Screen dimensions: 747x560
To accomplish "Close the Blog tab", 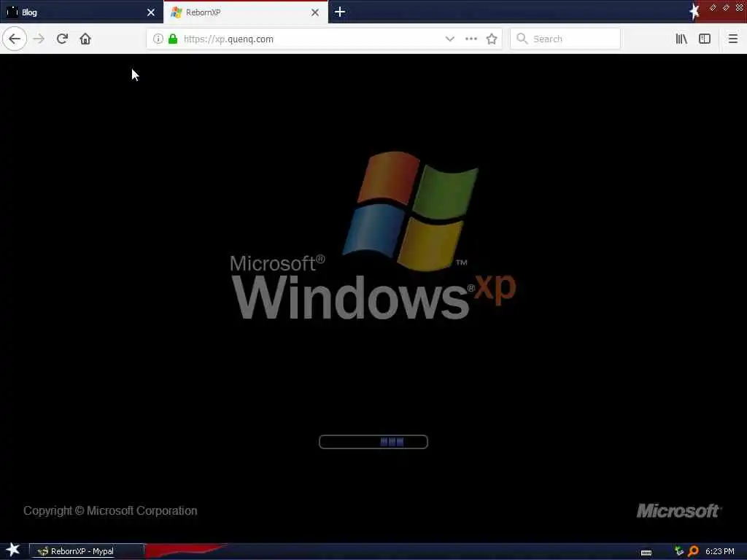I will point(150,12).
